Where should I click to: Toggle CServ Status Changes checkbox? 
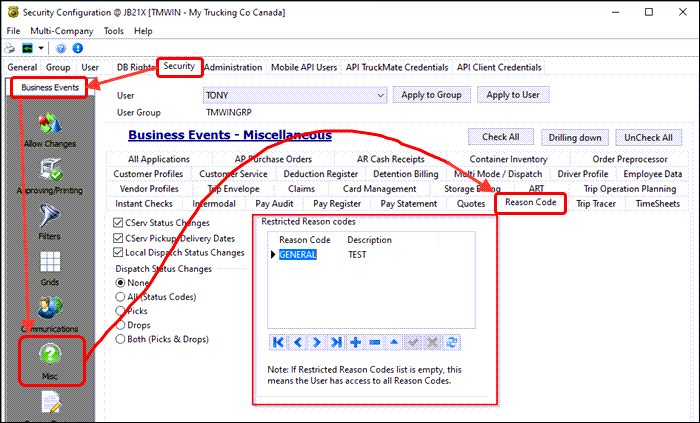(119, 222)
